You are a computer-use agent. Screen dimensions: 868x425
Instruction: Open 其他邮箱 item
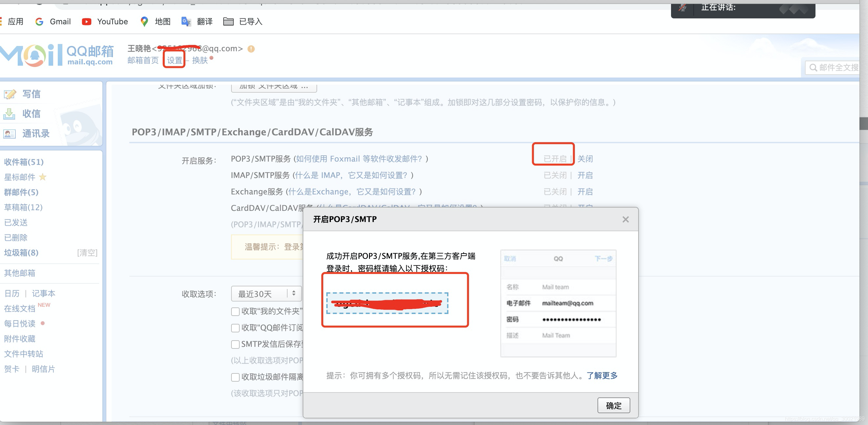pyautogui.click(x=20, y=273)
